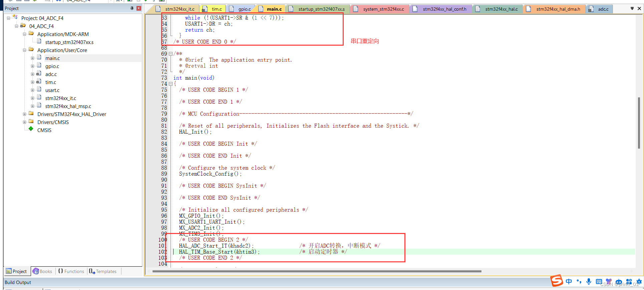Click the microphone voice input icon
Screen dimensions: 644x290
pos(589,282)
